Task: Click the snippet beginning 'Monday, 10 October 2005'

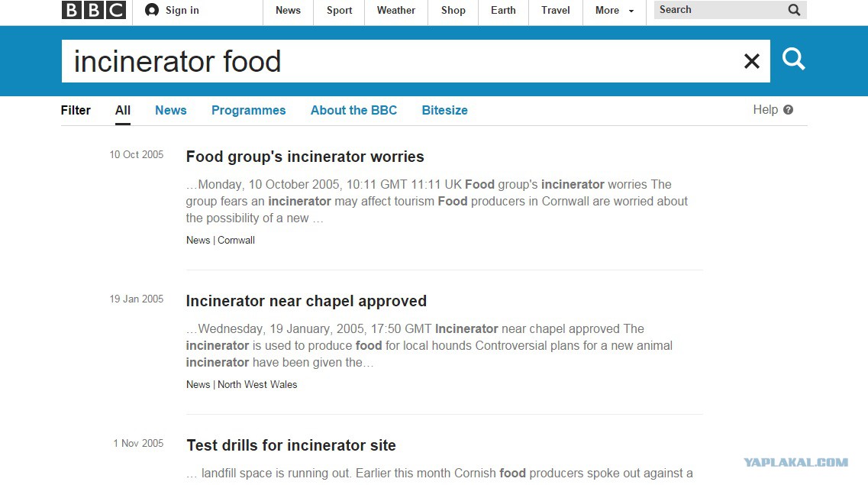Action: tap(437, 201)
